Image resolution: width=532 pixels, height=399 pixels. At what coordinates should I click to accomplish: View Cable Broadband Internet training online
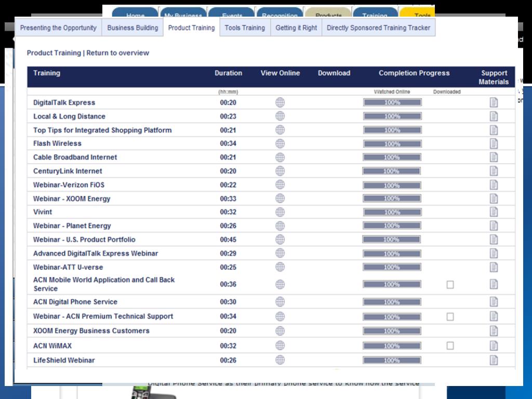tap(280, 157)
